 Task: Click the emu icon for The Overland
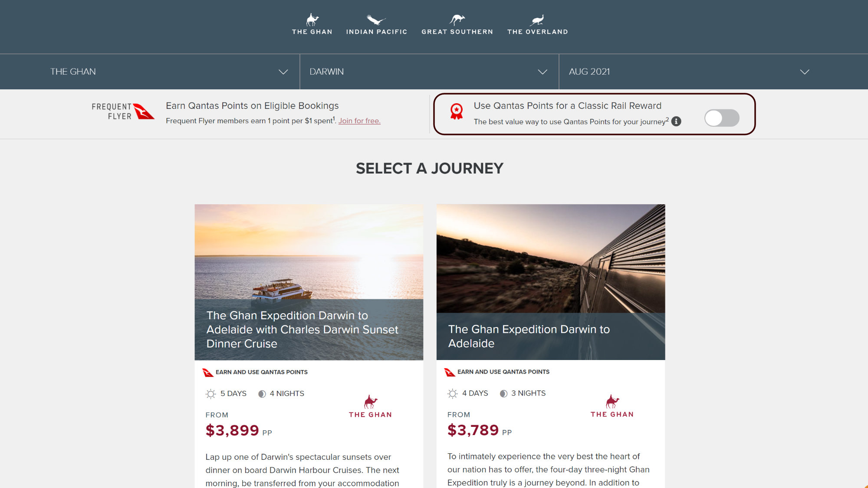537,20
